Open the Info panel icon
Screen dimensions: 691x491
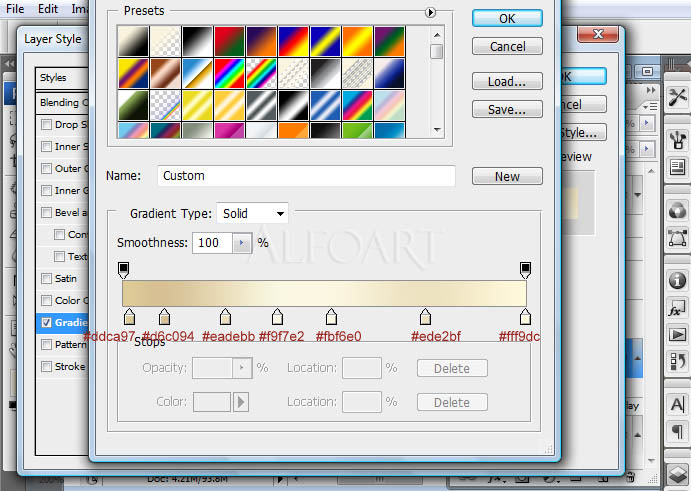[x=677, y=280]
